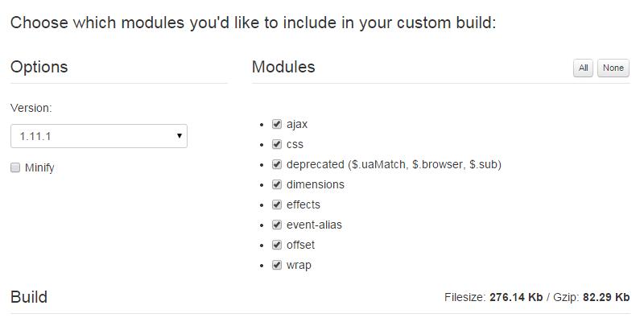
Task: Click the event-alias label text
Action: pos(315,225)
